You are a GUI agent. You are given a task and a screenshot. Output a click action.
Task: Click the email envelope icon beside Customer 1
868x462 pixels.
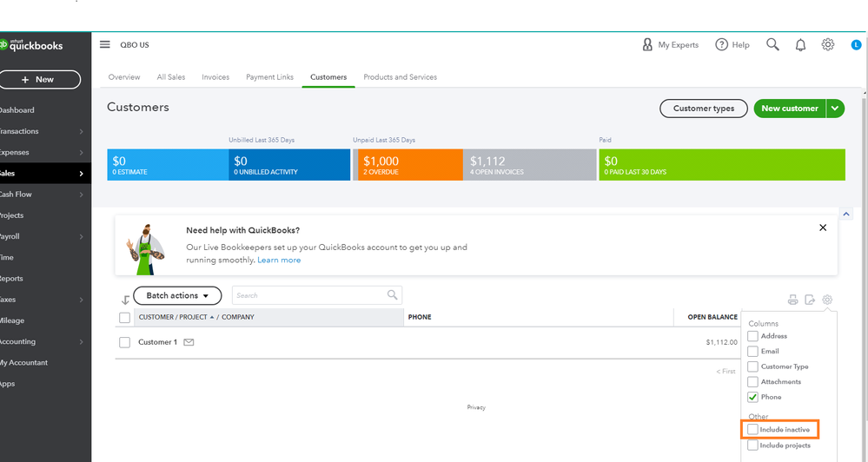pyautogui.click(x=189, y=342)
